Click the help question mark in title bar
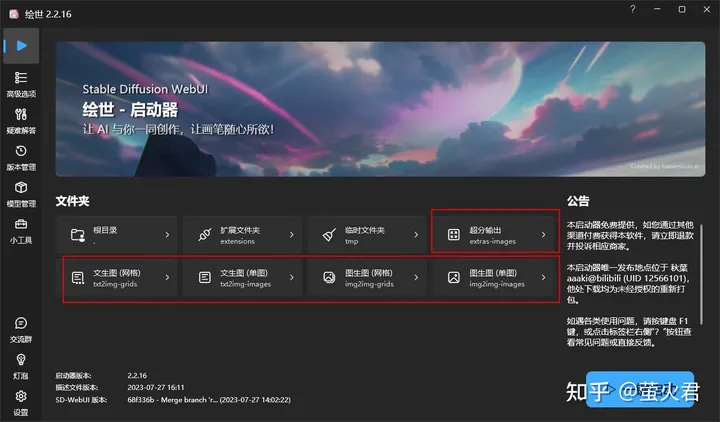The height and width of the screenshot is (422, 720). click(x=633, y=9)
